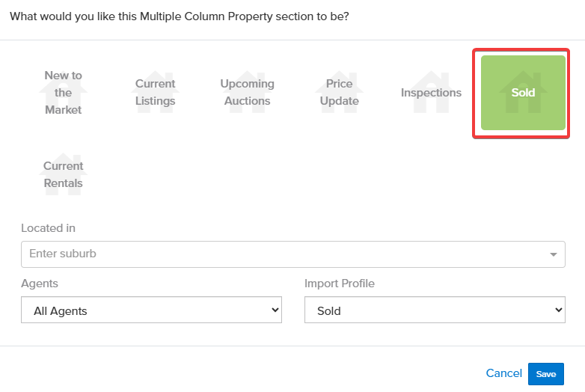The height and width of the screenshot is (392, 585).
Task: Select the Price Update house tile
Action: [340, 93]
